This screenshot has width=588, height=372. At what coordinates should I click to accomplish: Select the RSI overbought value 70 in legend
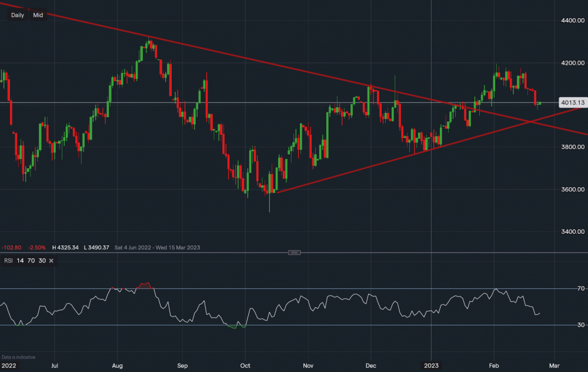(x=30, y=260)
